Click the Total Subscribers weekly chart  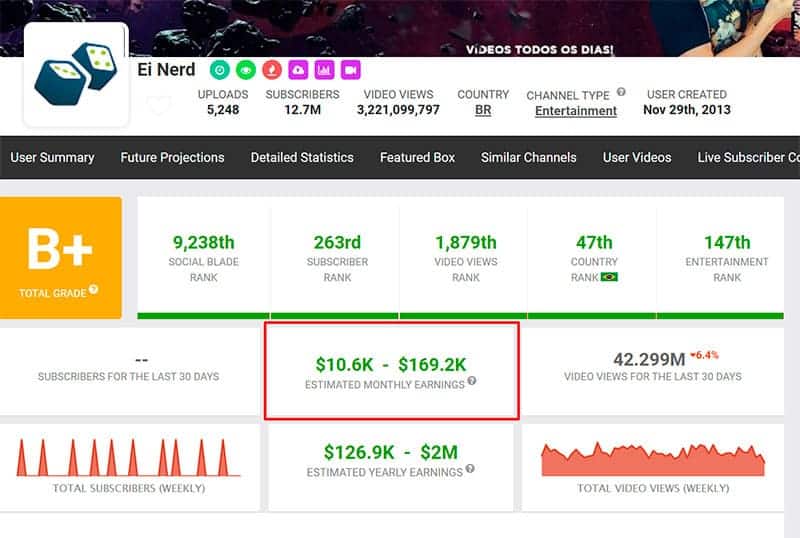coord(129,457)
